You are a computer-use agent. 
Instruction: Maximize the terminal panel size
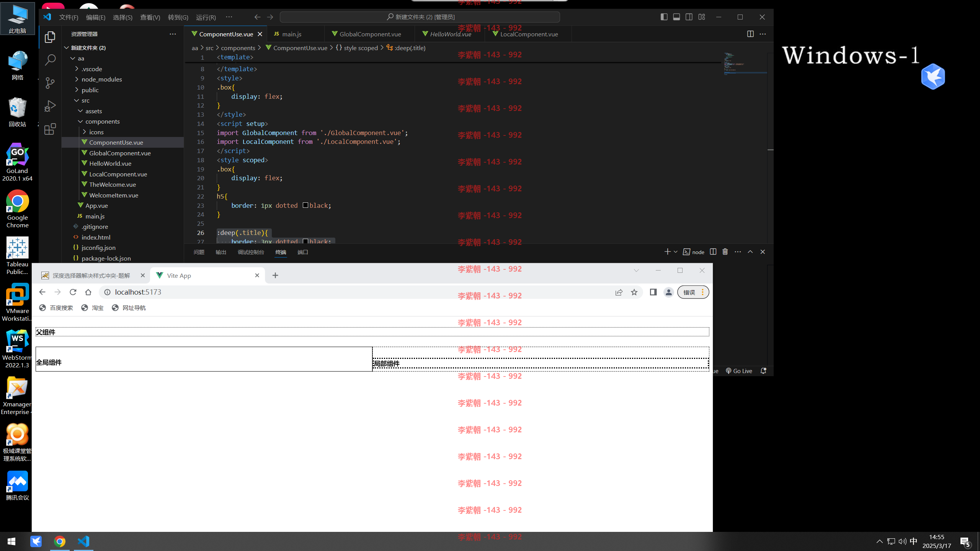[750, 252]
